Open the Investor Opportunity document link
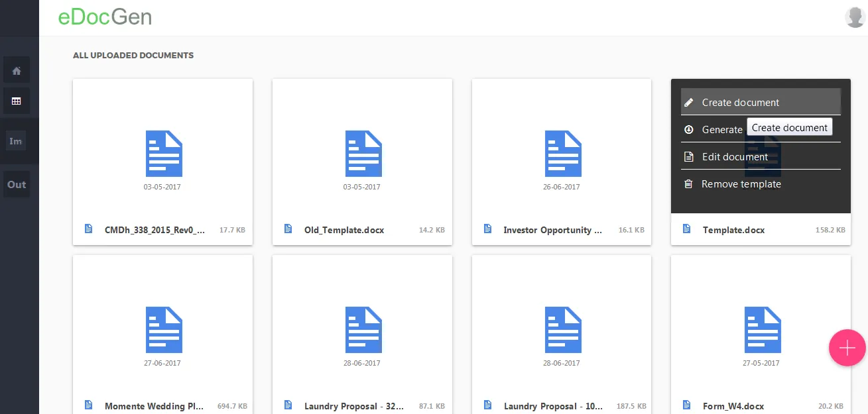This screenshot has width=868, height=414. tap(553, 230)
